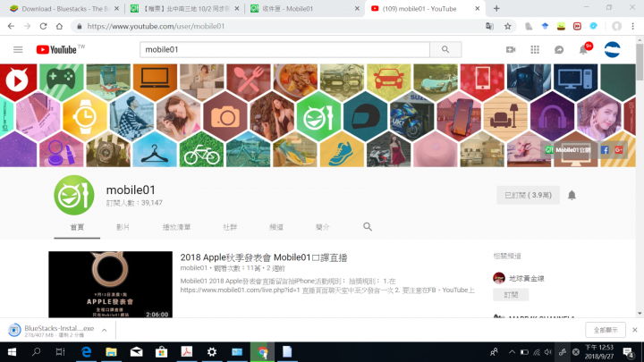Image resolution: width=644 pixels, height=362 pixels.
Task: Toggle channel notification bell beside subscribe button
Action: [x=572, y=195]
